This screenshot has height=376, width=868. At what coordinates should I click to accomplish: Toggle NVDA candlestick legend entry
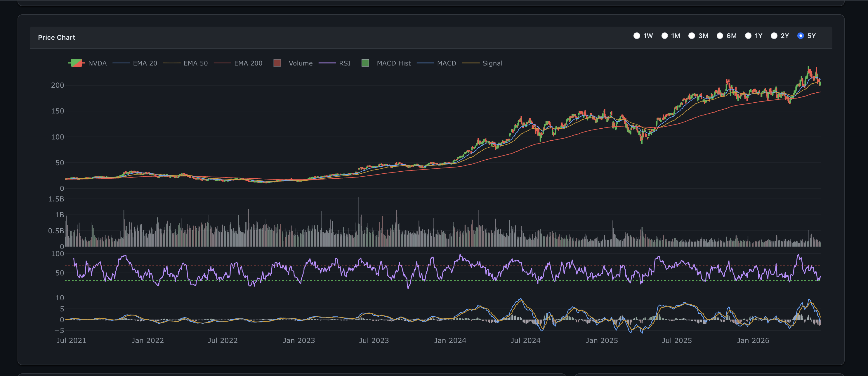pyautogui.click(x=87, y=63)
